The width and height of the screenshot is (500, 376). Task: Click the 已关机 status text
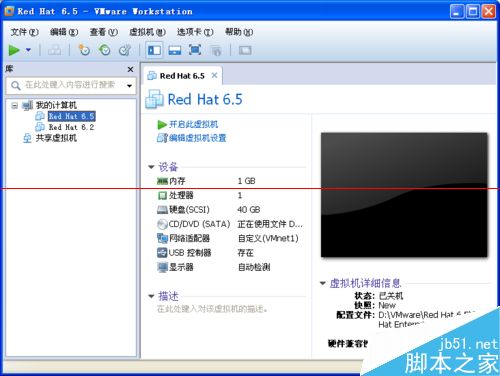tap(391, 296)
